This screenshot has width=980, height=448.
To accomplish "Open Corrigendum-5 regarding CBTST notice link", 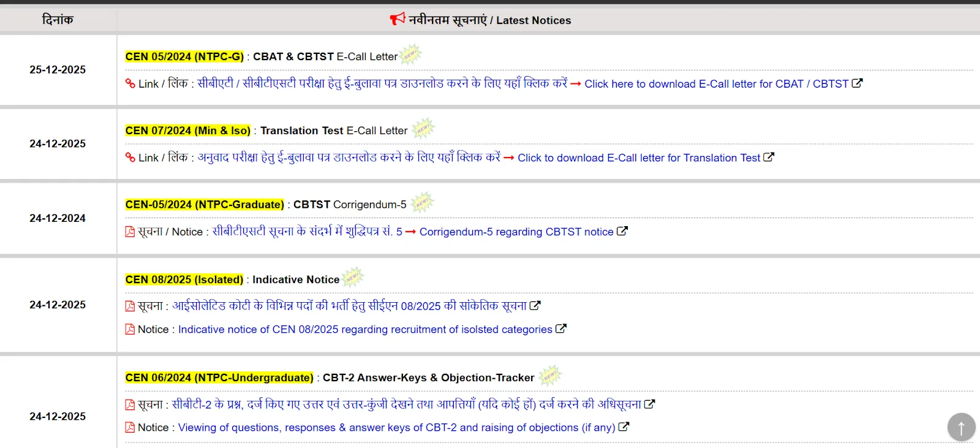I will [x=516, y=232].
